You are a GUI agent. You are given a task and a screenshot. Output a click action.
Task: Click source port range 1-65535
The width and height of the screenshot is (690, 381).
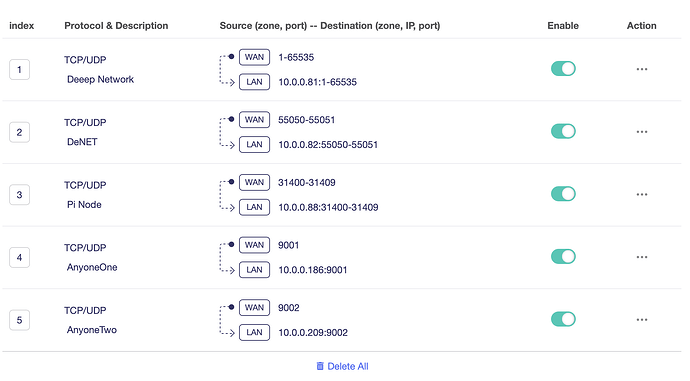pyautogui.click(x=296, y=57)
